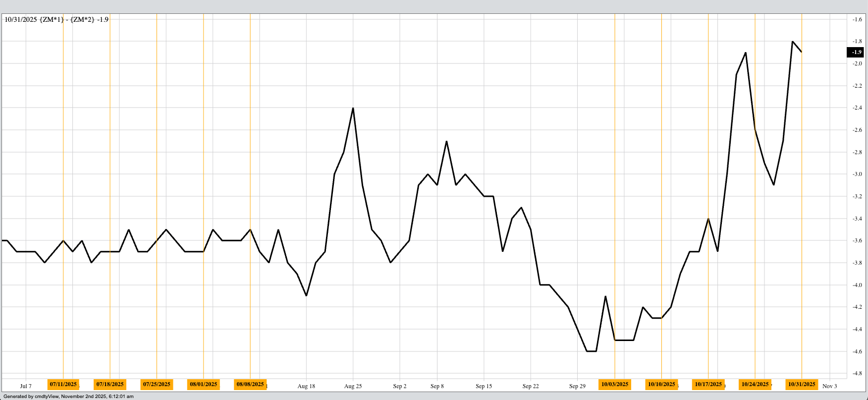The image size is (868, 400).
Task: Click the Nov 3 x-axis label
Action: (x=829, y=386)
